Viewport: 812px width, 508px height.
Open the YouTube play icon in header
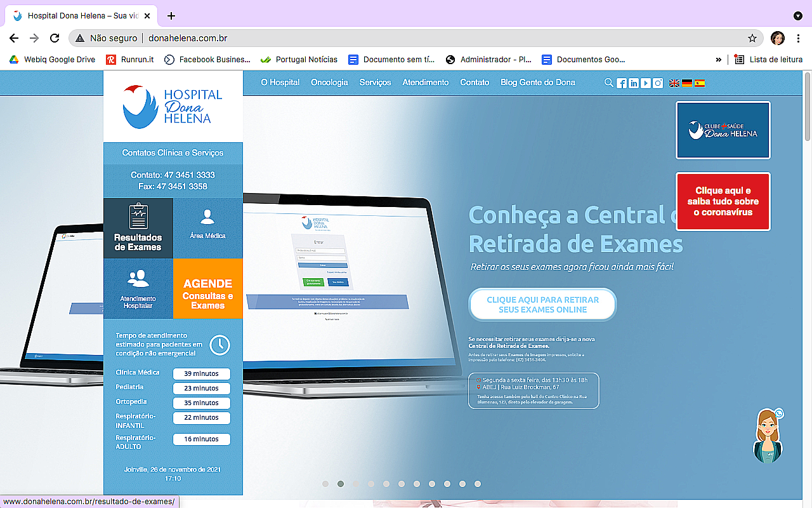646,83
